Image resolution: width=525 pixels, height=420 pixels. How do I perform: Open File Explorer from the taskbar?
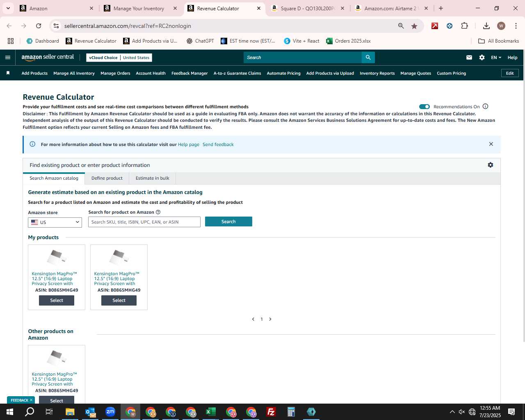coord(70,412)
